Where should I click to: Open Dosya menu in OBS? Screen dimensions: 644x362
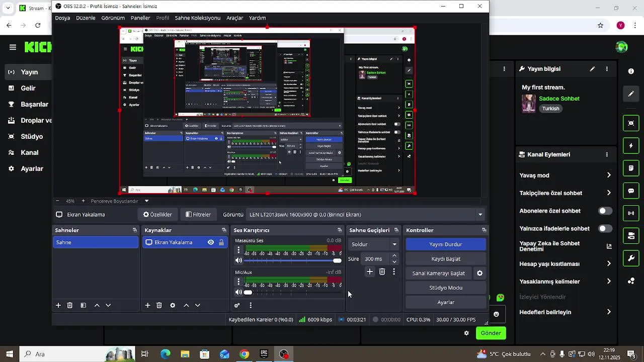62,18
